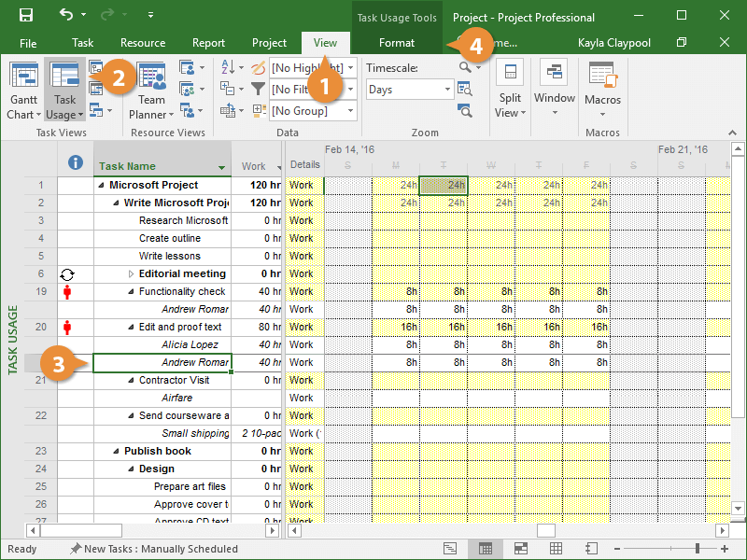Click the zoom slider handle in status bar
This screenshot has width=747, height=560.
pos(697,549)
